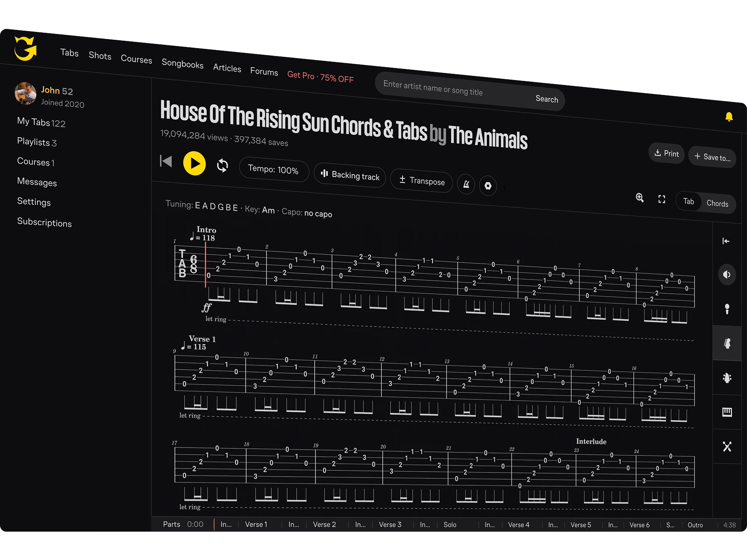747x560 pixels.
Task: Open the Tabs menu
Action: [x=69, y=53]
